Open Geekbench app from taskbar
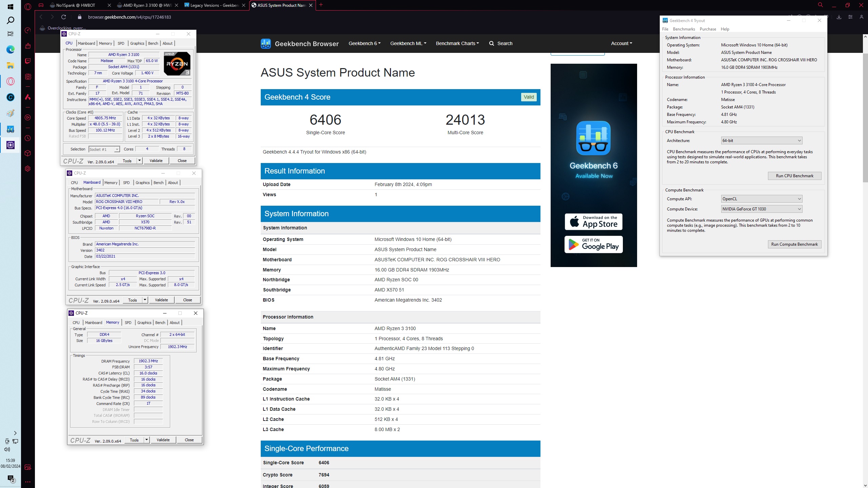The width and height of the screenshot is (868, 488). pos(11,129)
